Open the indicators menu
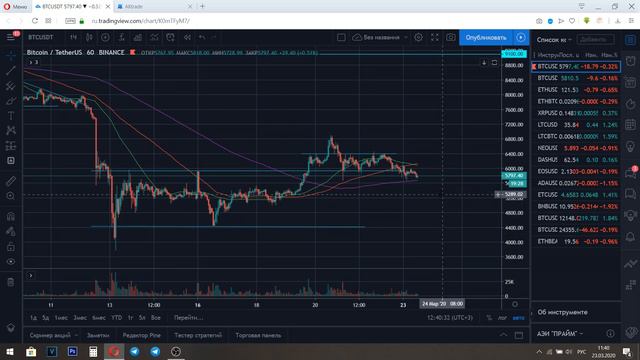The image size is (640, 360). [122, 37]
